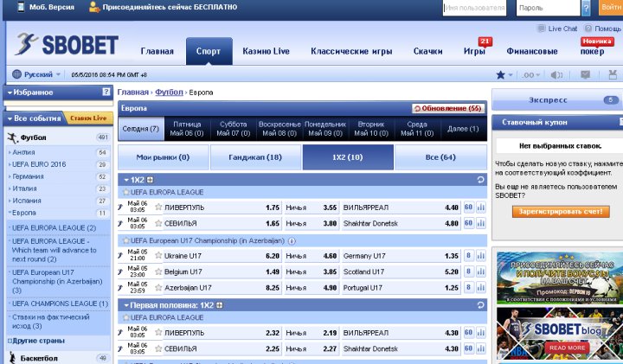Star the Belgium U17 match

pos(158,271)
